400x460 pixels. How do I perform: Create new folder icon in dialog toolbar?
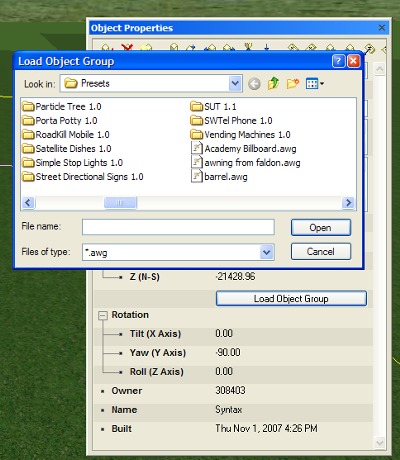click(293, 83)
